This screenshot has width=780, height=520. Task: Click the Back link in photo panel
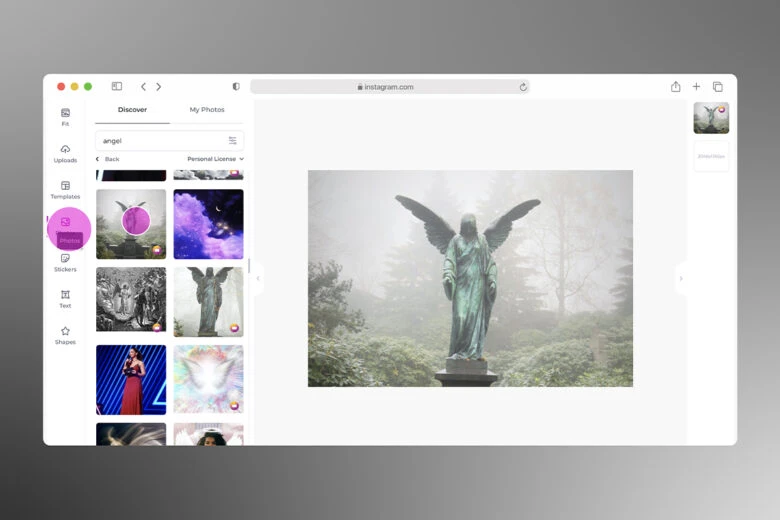pyautogui.click(x=108, y=159)
